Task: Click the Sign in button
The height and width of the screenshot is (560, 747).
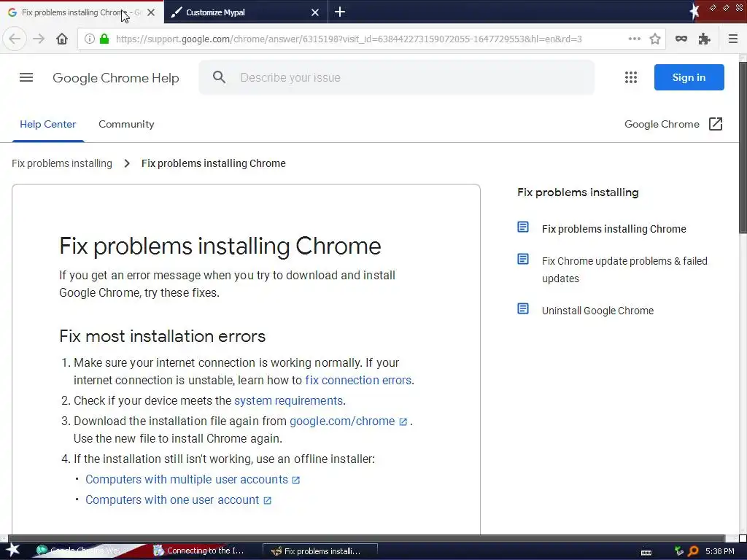Action: (689, 77)
